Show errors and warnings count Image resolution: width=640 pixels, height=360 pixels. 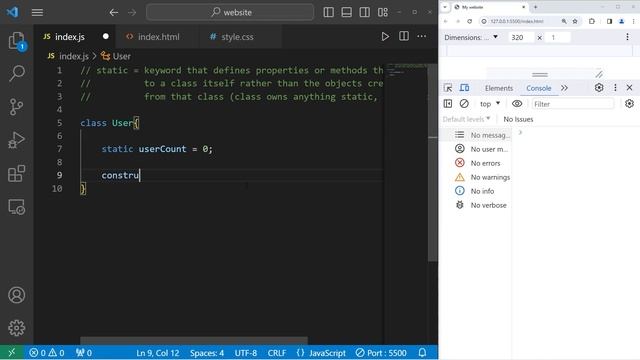[47, 353]
